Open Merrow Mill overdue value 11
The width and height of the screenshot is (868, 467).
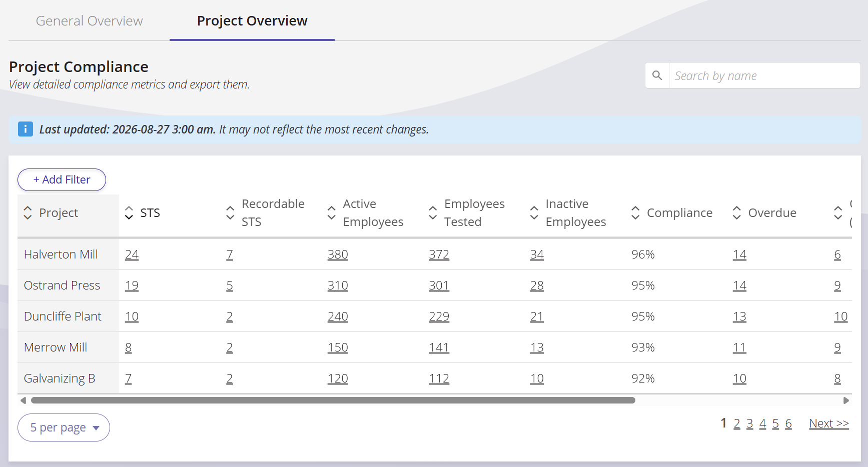[x=739, y=347]
